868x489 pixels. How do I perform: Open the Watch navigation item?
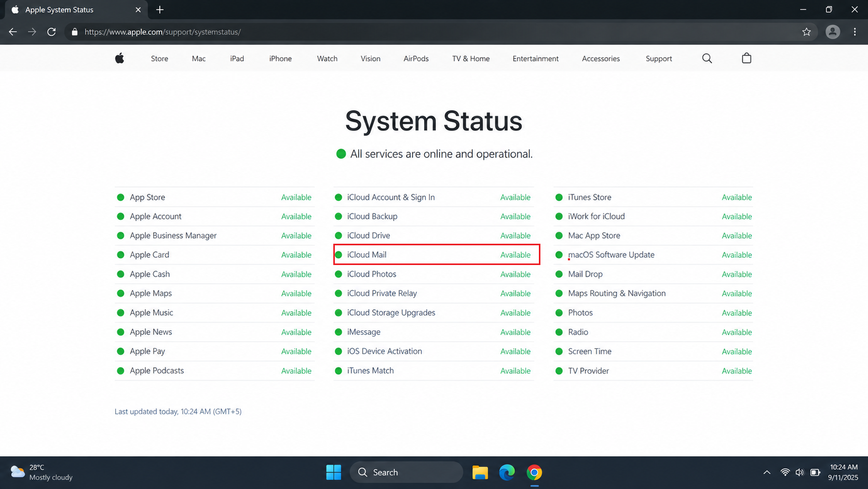tap(327, 59)
